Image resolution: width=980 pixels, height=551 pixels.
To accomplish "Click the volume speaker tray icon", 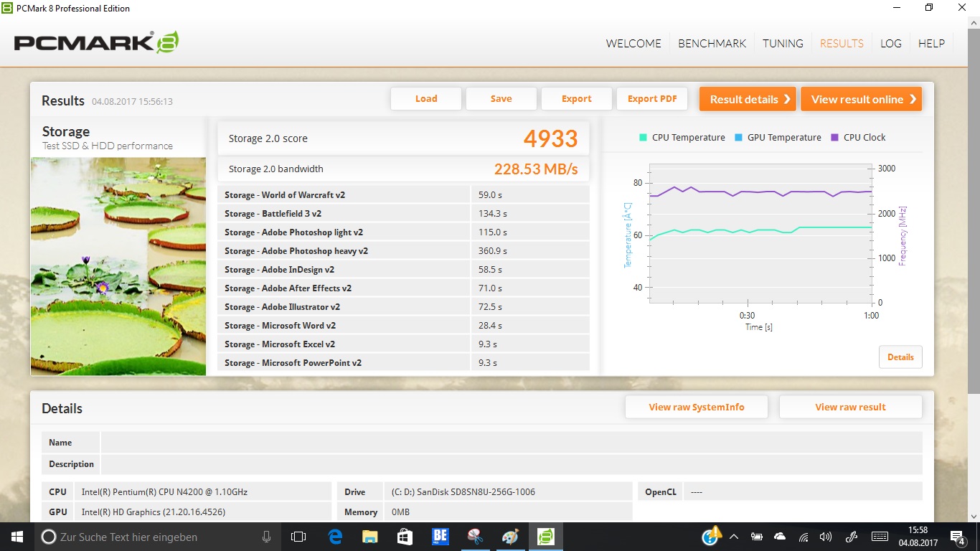I will 826,537.
